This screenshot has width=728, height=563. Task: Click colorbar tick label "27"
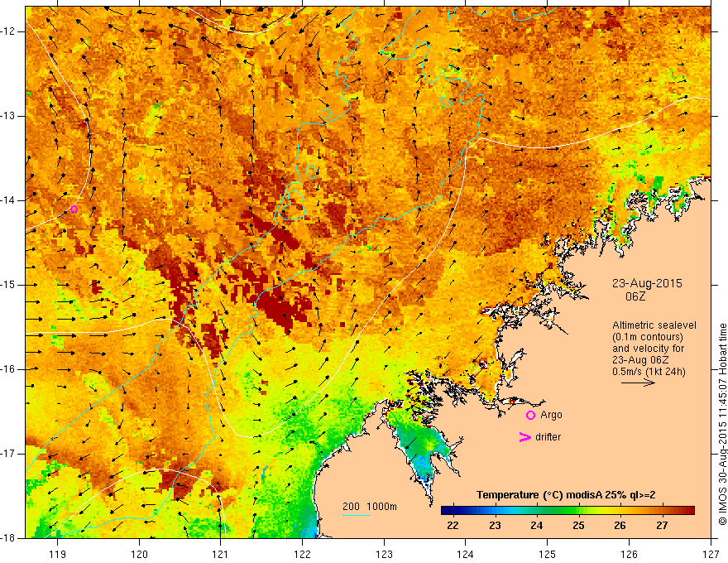[x=663, y=526]
